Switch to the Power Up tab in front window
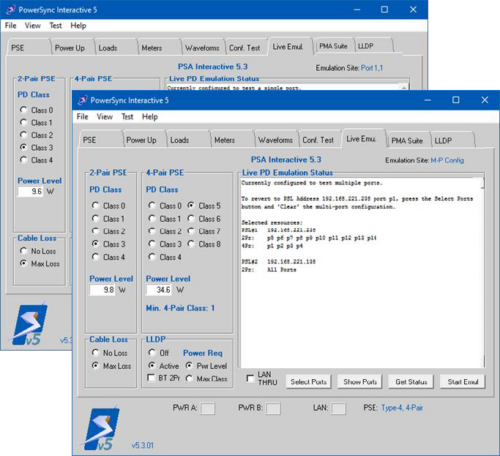The height and width of the screenshot is (456, 500). [144, 140]
